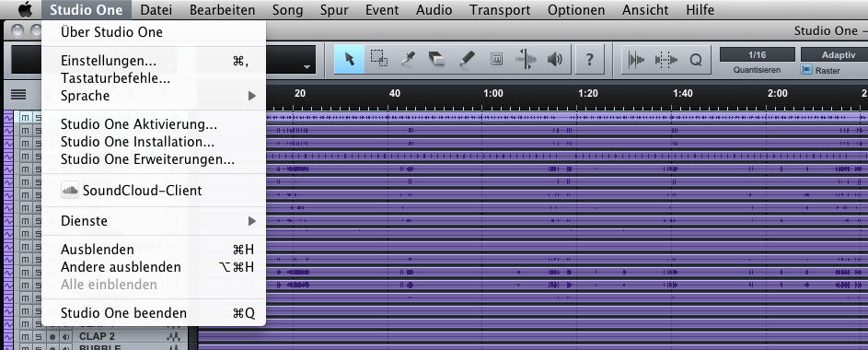The image size is (868, 350).
Task: Pick the Paint pencil tool
Action: pyautogui.click(x=468, y=59)
